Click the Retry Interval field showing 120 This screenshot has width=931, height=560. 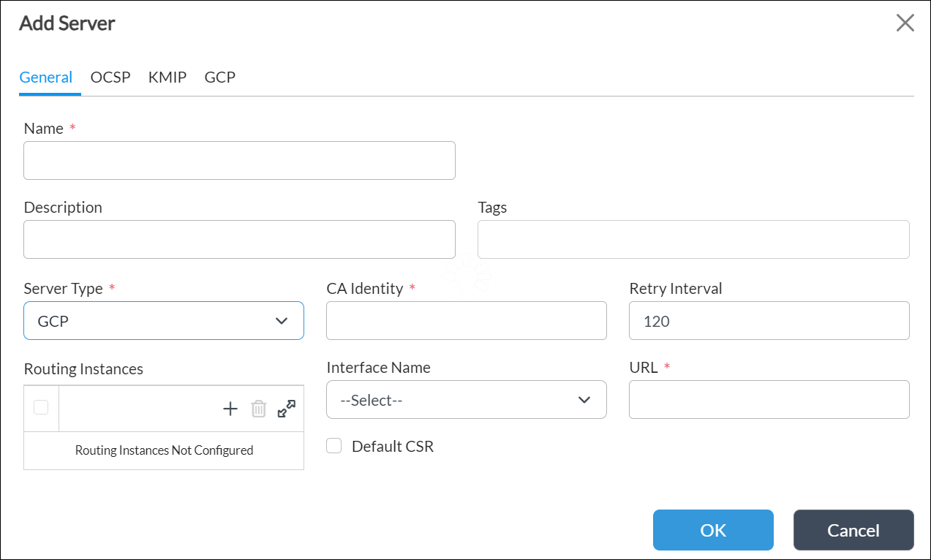pos(769,320)
